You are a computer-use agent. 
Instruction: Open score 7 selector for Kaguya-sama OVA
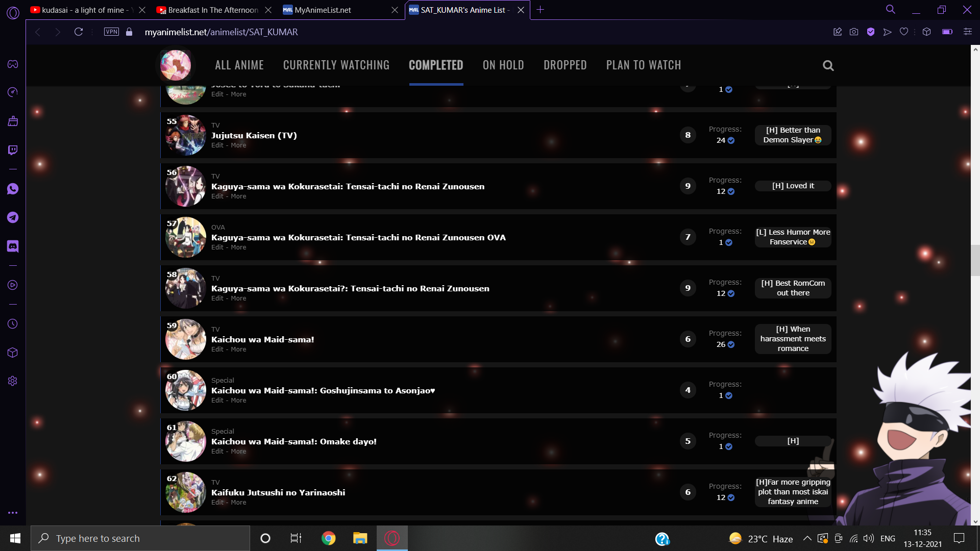[688, 237]
